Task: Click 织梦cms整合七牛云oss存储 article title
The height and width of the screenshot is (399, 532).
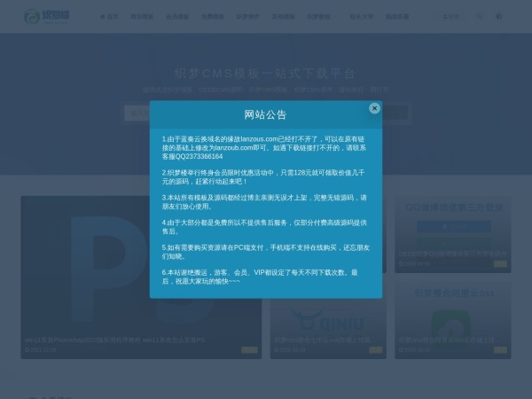Action: click(325, 340)
